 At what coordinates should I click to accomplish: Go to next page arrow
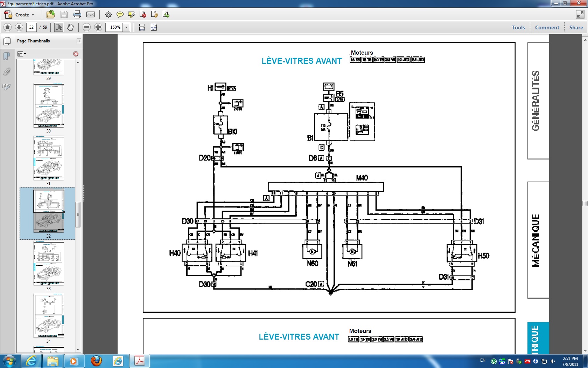click(19, 27)
